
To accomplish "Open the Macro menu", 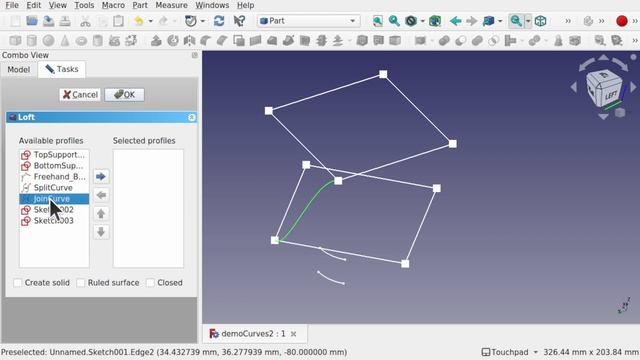I will (113, 5).
